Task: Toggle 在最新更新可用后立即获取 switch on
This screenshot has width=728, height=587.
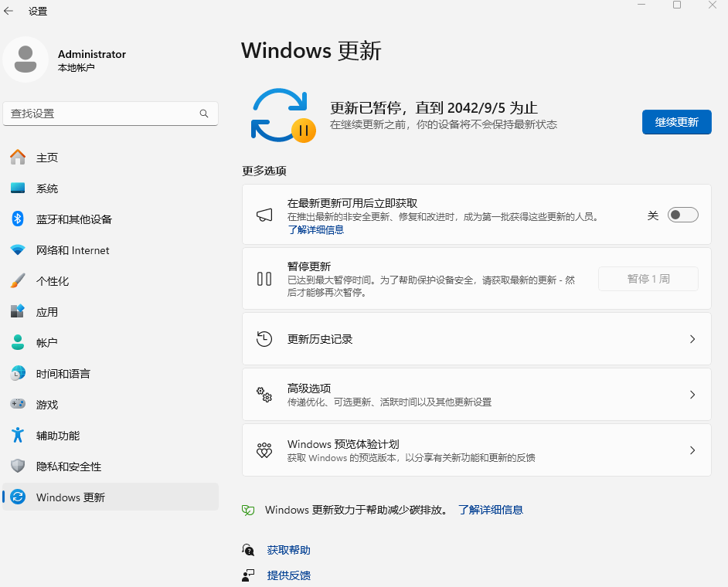Action: (x=682, y=215)
